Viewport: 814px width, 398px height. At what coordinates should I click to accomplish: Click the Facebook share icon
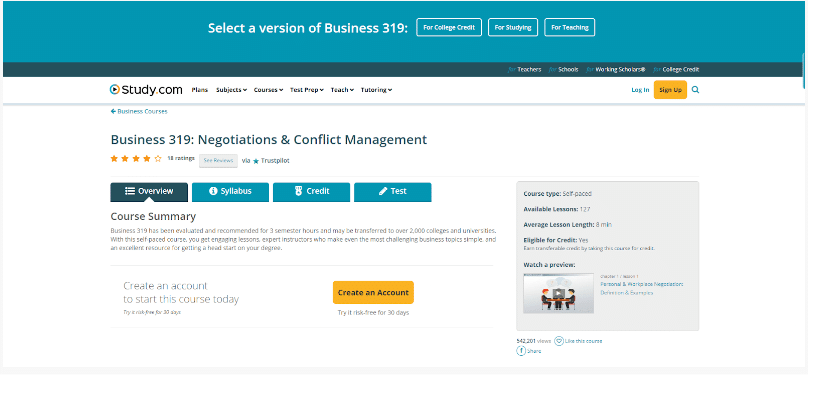521,351
